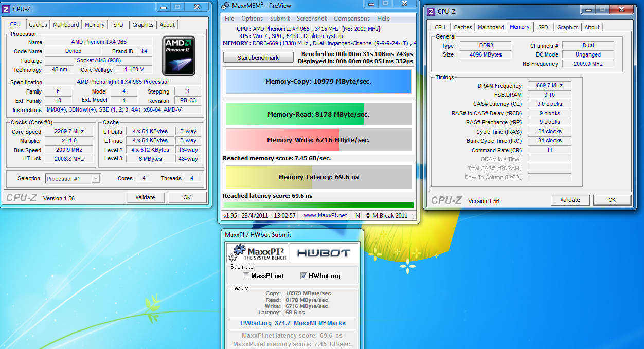This screenshot has width=644, height=349.
Task: Click Reached memory score 7.45 GB/sec text
Action: click(x=277, y=158)
